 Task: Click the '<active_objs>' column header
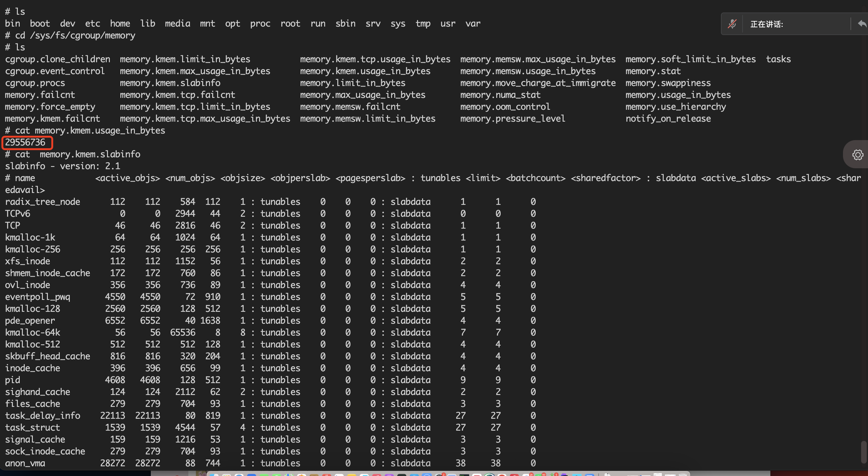pos(128,178)
